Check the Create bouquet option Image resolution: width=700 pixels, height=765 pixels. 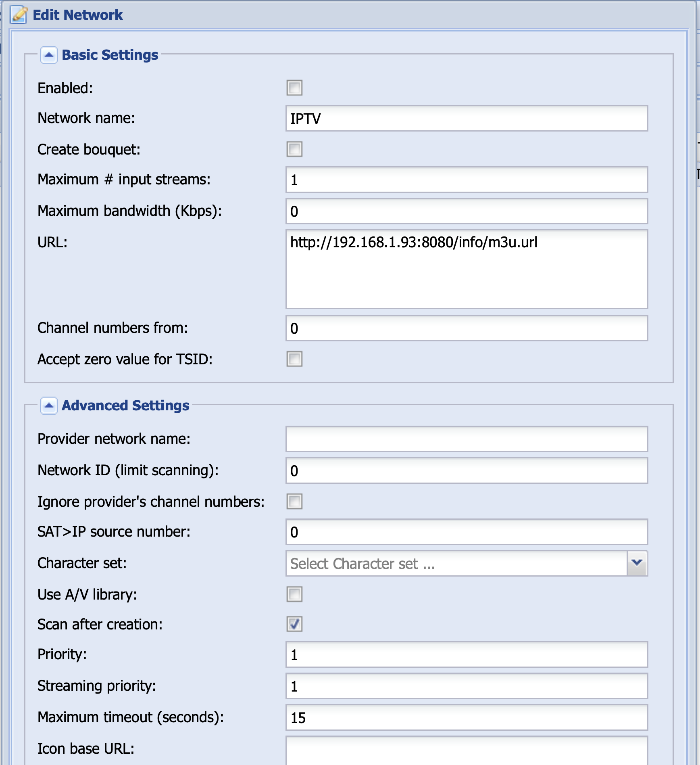(294, 150)
